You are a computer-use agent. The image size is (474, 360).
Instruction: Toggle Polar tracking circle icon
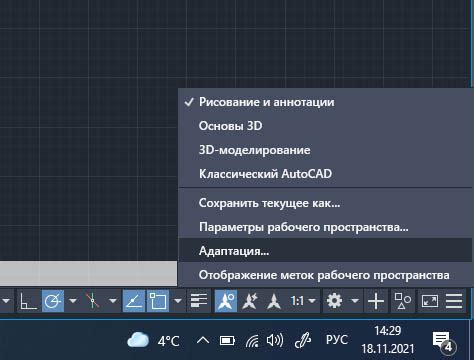coord(53,301)
